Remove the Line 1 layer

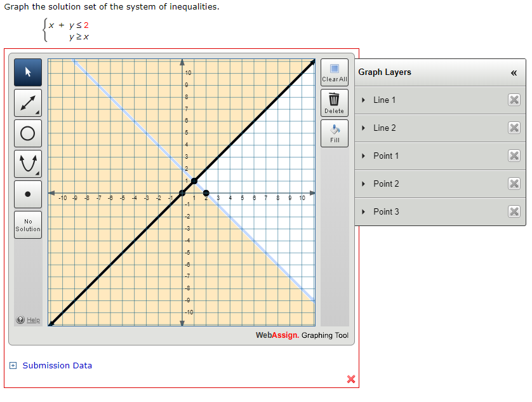tap(514, 100)
